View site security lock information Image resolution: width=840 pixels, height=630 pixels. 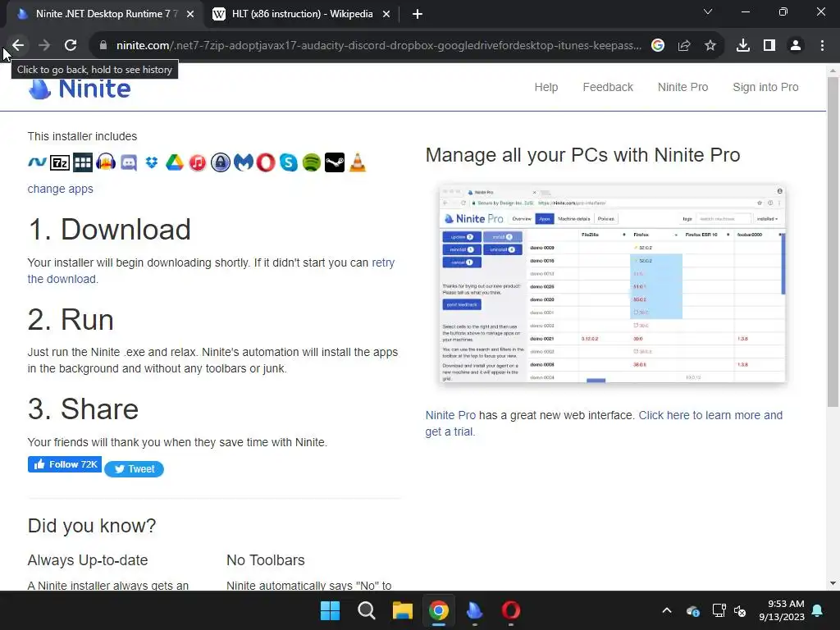point(103,46)
